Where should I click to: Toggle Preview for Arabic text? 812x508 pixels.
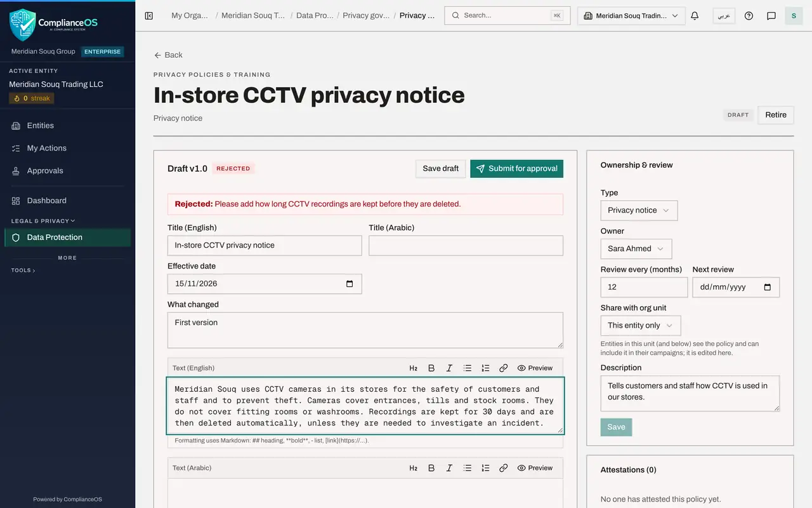(535, 468)
